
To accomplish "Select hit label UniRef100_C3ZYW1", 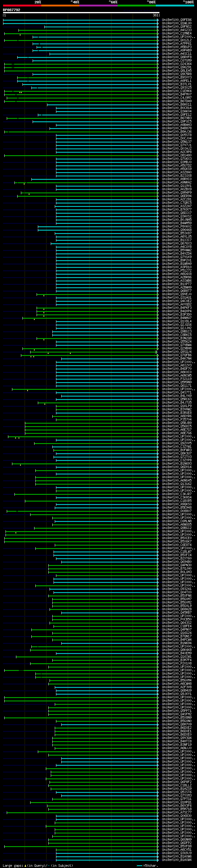I will 177,446.
